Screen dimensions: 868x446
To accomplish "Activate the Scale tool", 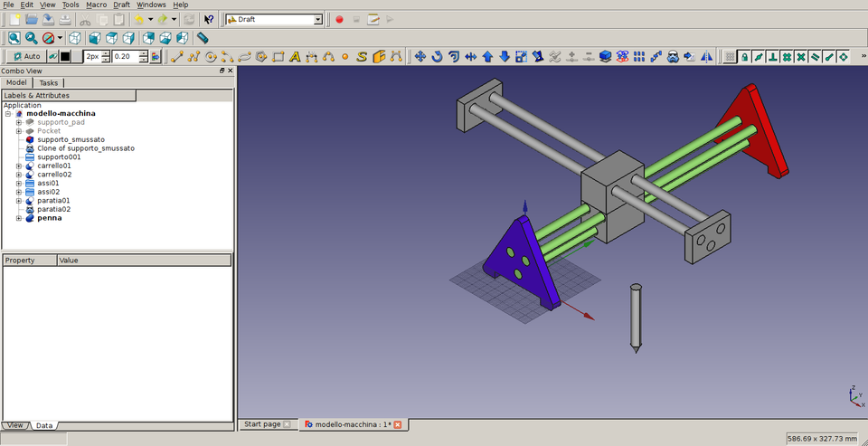I will point(521,56).
